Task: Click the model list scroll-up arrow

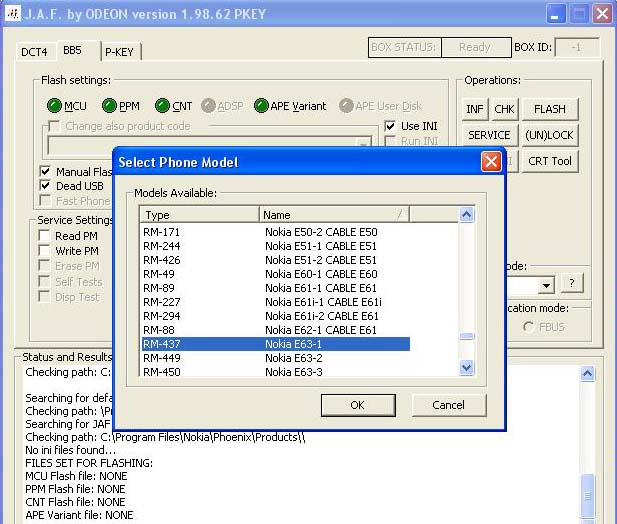Action: point(467,215)
